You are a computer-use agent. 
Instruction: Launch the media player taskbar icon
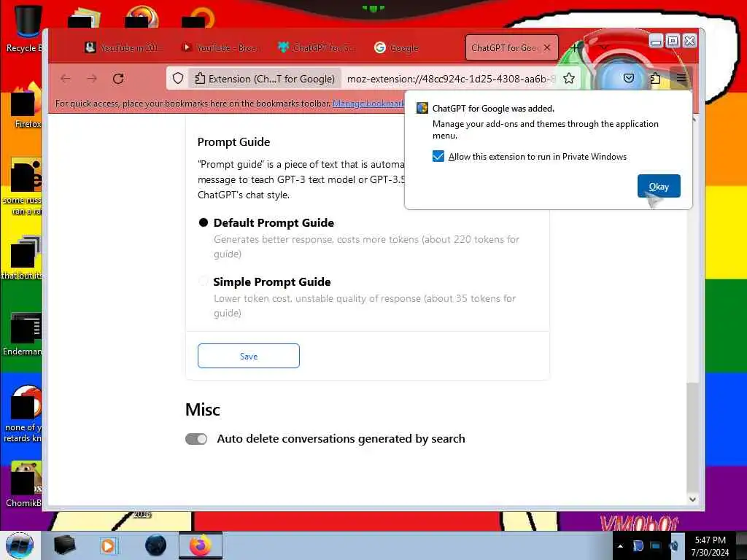pyautogui.click(x=108, y=545)
